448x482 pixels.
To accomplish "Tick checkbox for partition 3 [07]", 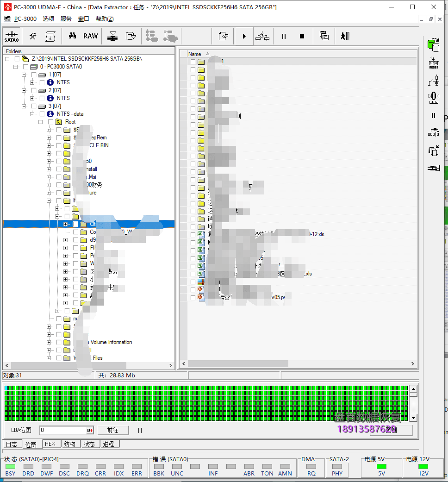I will (34, 106).
